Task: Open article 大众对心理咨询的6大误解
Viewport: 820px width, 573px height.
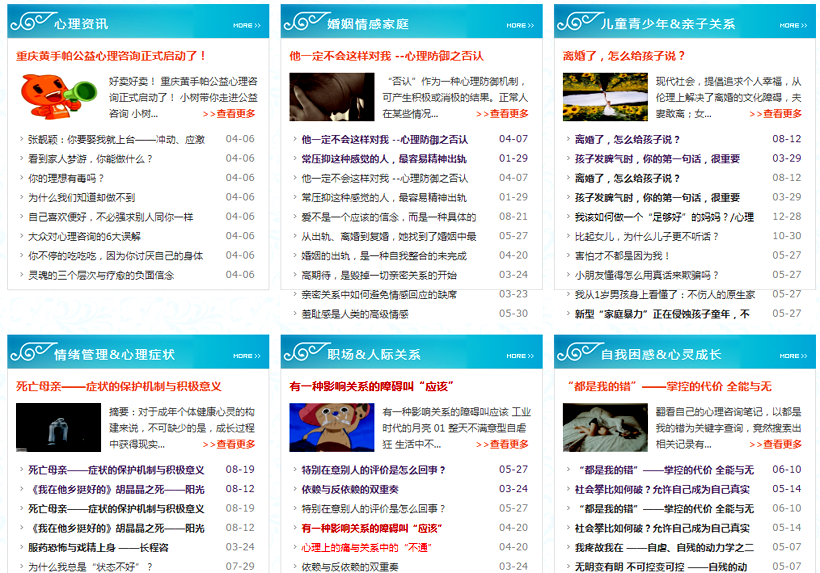Action: 84,236
